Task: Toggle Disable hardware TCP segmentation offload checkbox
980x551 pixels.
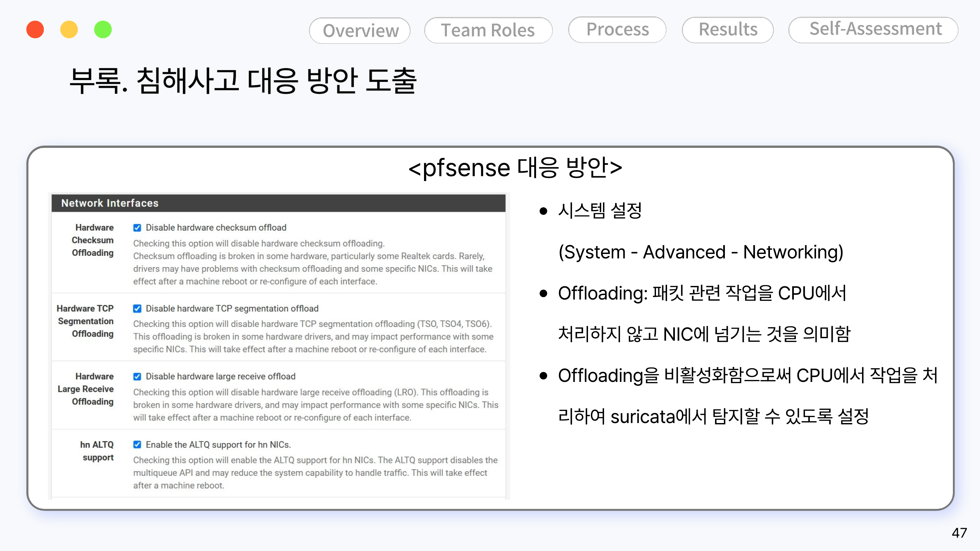Action: point(137,308)
